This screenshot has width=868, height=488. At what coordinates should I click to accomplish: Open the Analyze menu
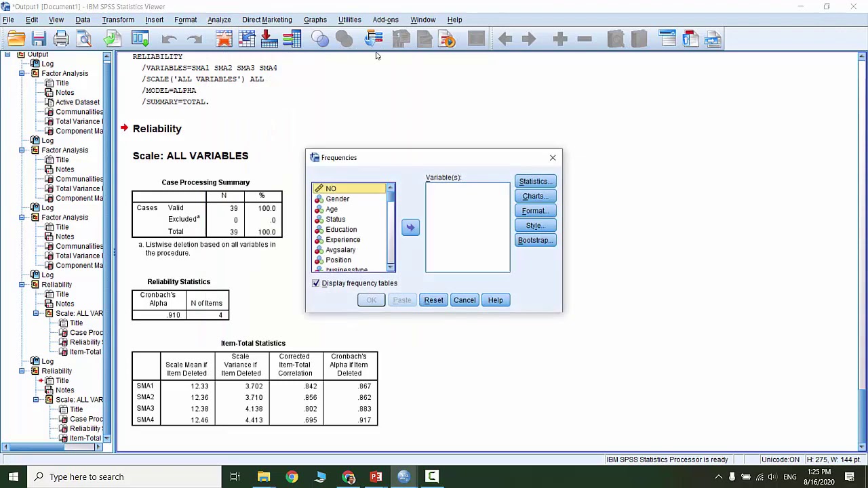tap(219, 20)
